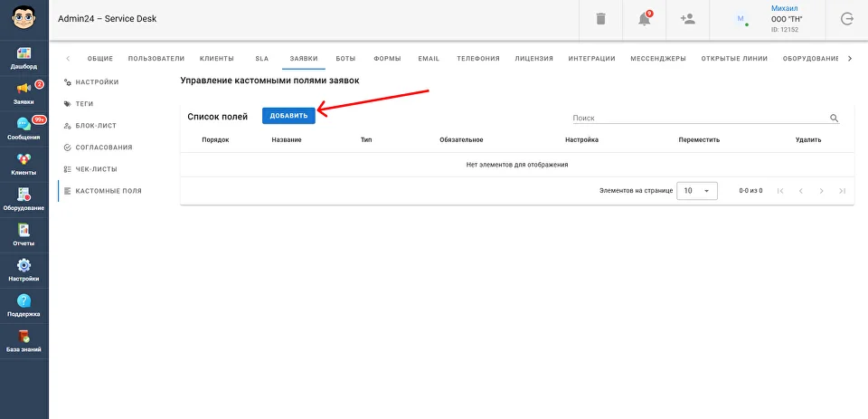
Task: Switch to the ЛИЦЕНЗИЯ tab
Action: point(533,58)
